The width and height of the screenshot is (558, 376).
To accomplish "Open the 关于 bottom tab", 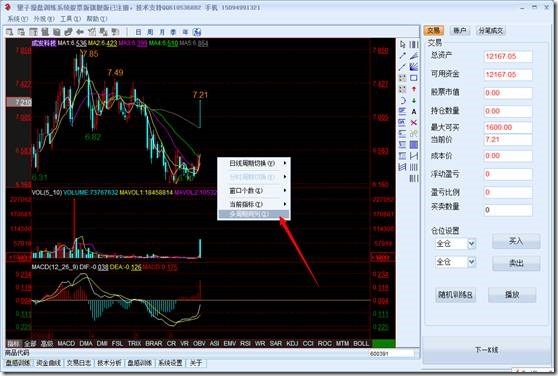I will tap(196, 363).
